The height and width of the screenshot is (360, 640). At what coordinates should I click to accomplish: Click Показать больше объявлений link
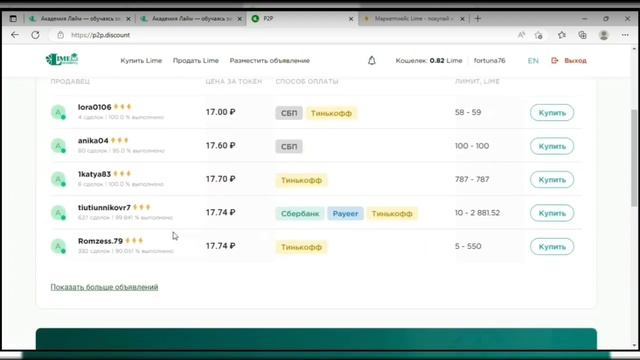click(x=104, y=287)
